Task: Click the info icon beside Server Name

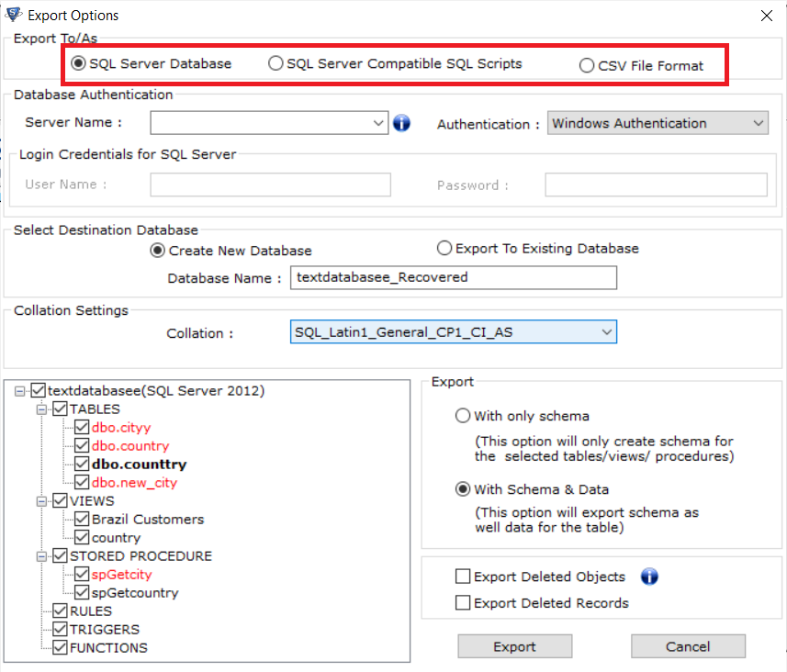Action: (401, 122)
